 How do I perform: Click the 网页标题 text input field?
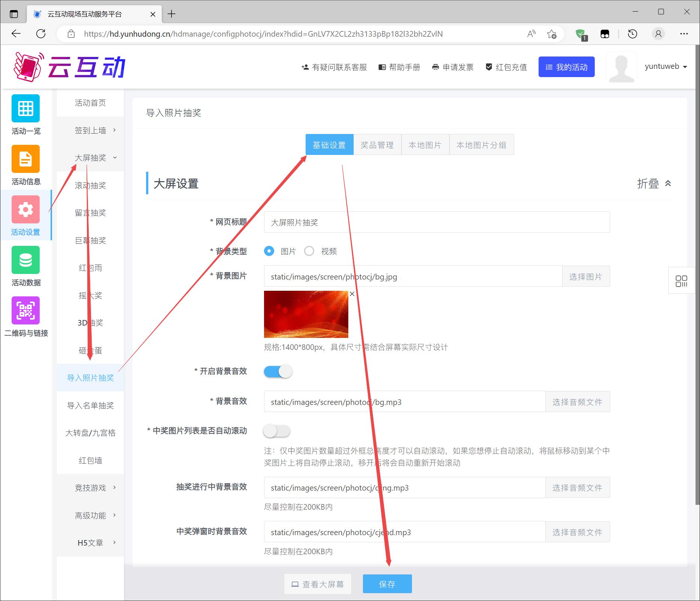coord(436,222)
